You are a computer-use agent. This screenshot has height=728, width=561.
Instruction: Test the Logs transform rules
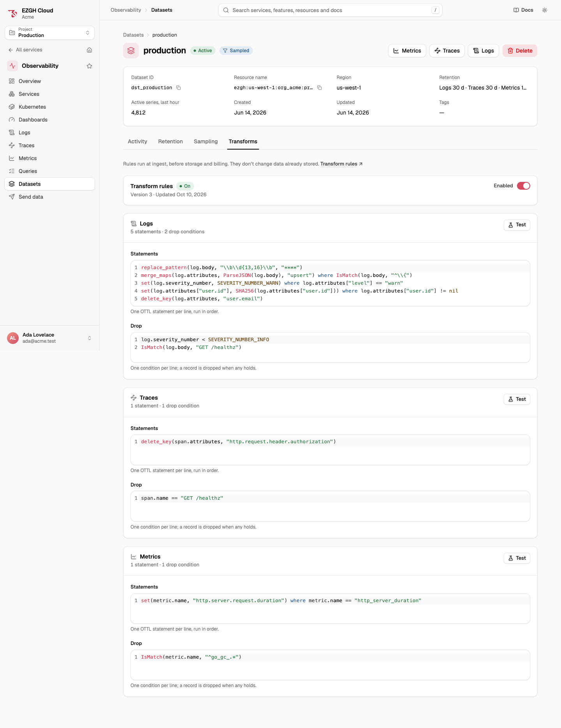coord(517,225)
